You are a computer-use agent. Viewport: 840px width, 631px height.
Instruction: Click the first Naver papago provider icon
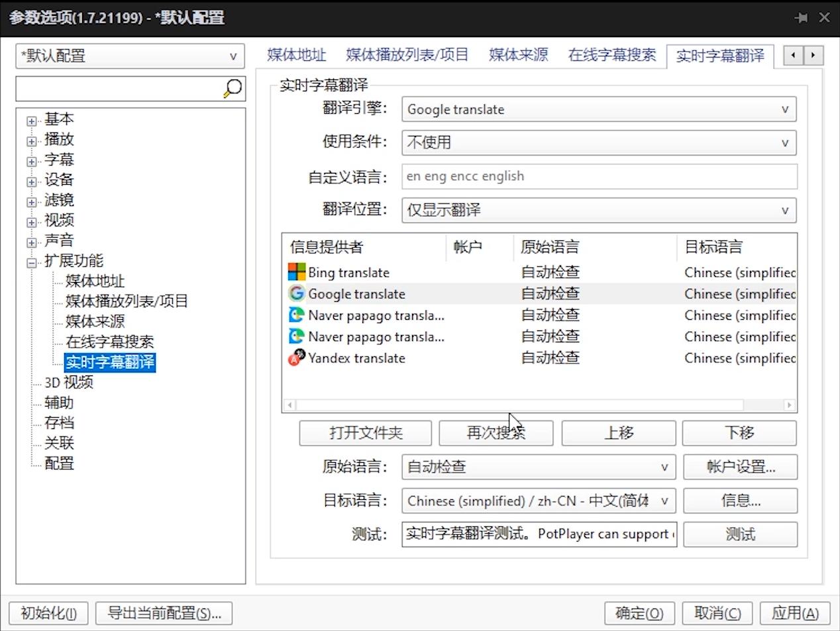[295, 315]
